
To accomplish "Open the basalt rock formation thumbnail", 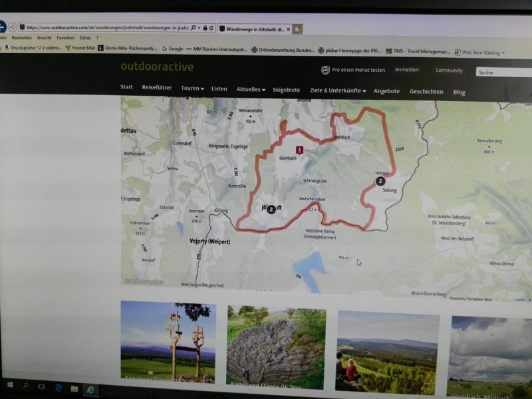I will [x=276, y=347].
